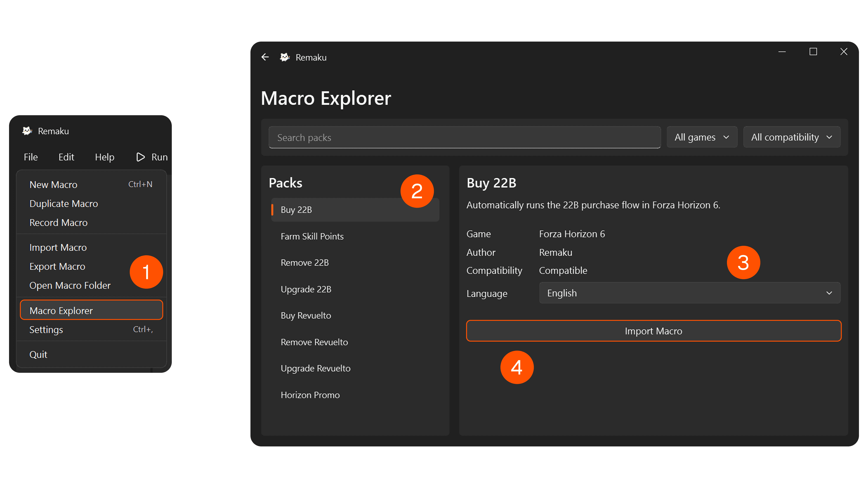The image size is (868, 488).
Task: Open the File menu
Action: pyautogui.click(x=31, y=157)
